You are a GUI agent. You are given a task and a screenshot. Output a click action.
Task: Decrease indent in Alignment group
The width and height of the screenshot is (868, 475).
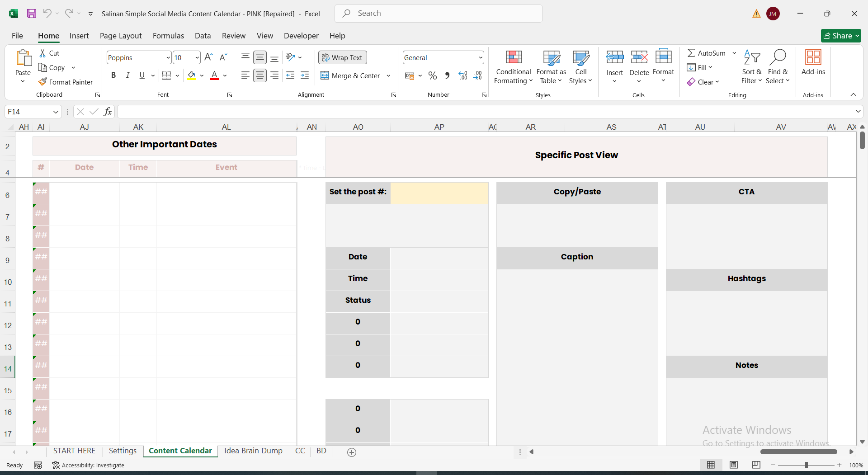click(290, 75)
